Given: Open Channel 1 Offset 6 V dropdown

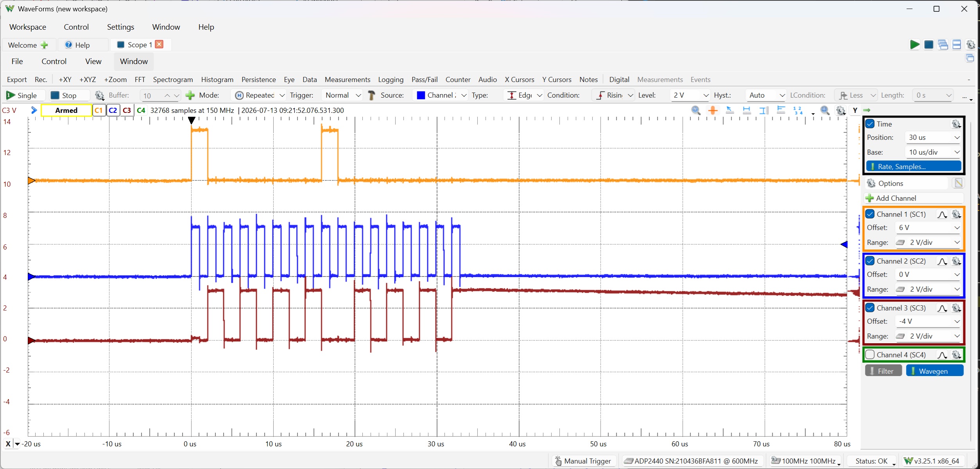Looking at the screenshot, I should click(x=928, y=228).
